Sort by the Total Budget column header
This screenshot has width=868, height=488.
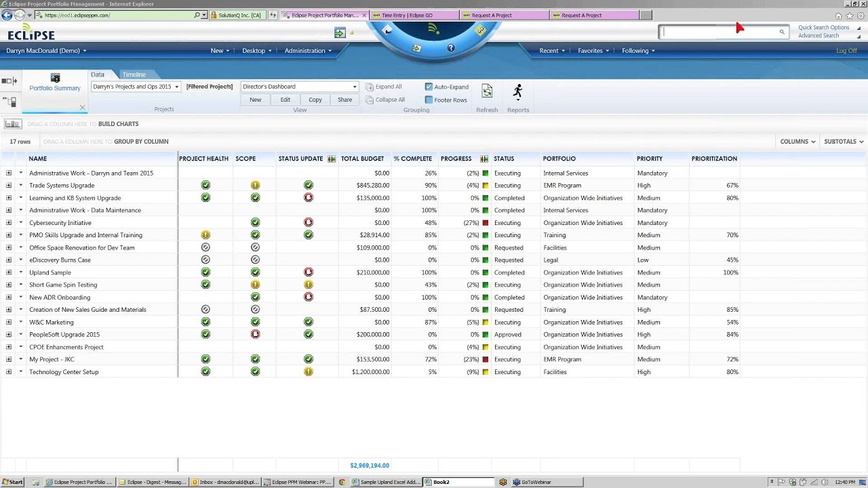[x=362, y=159]
